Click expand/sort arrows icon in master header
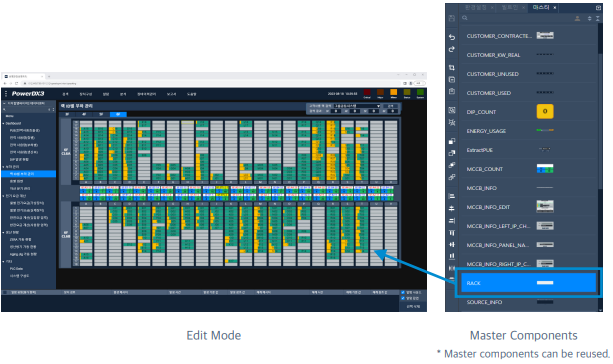This screenshot has height=364, width=613. tap(590, 18)
